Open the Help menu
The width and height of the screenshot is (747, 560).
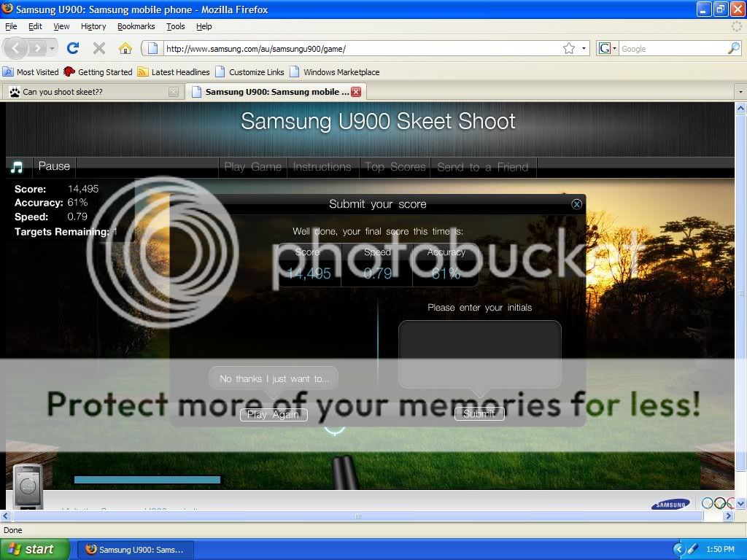204,26
